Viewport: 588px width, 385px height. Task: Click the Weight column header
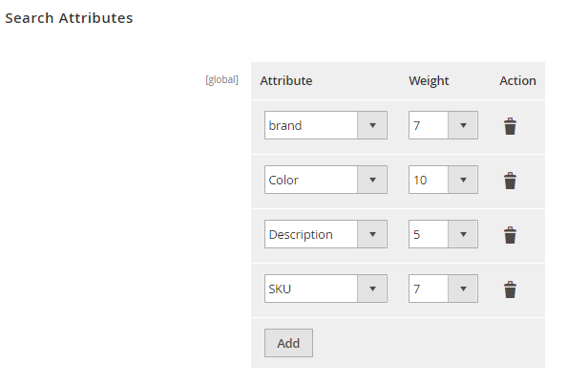coord(429,81)
